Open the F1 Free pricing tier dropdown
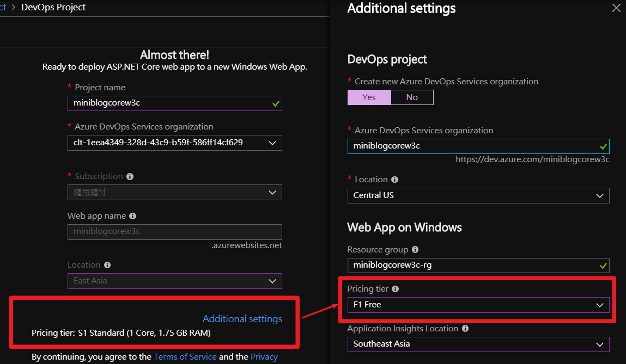626x364 pixels. [x=478, y=305]
